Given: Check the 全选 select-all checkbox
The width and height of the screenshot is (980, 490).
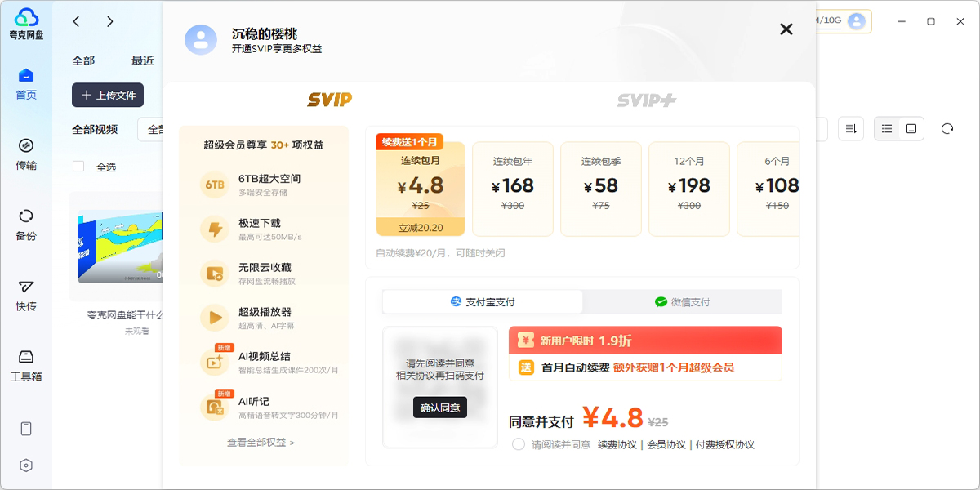Looking at the screenshot, I should tap(78, 167).
